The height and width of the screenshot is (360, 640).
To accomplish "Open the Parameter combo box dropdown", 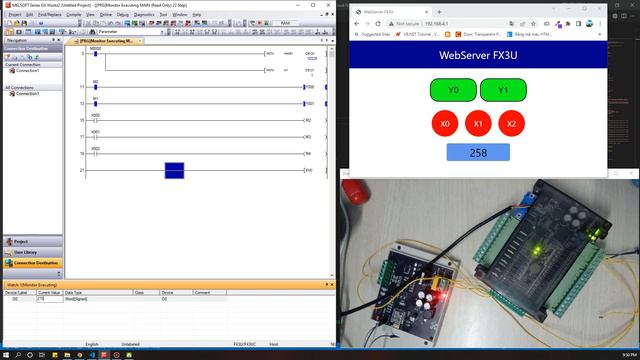I will tap(162, 32).
